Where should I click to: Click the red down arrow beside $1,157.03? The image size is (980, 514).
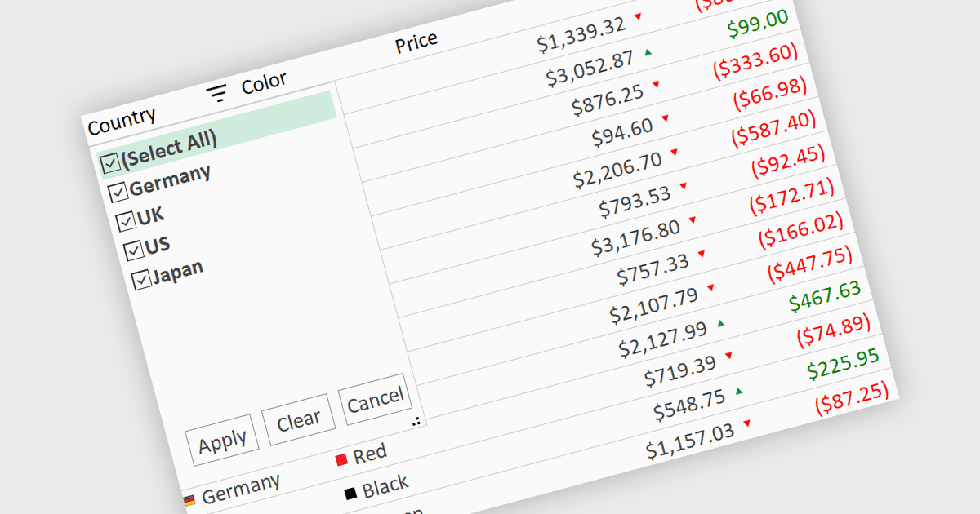[x=746, y=423]
